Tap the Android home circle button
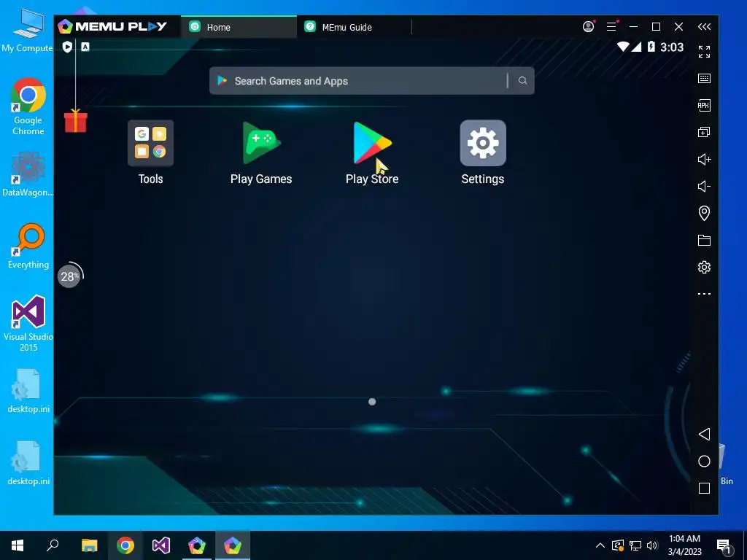This screenshot has height=560, width=747. click(704, 462)
